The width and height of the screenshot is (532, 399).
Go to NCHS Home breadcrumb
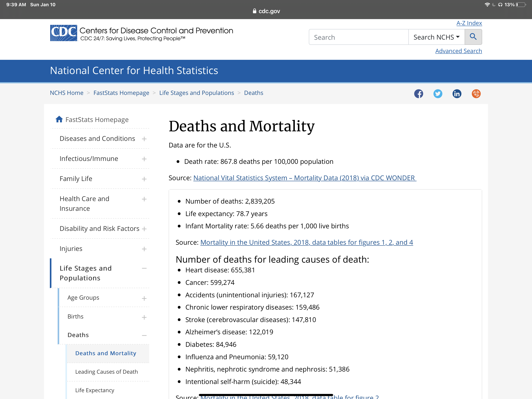67,93
